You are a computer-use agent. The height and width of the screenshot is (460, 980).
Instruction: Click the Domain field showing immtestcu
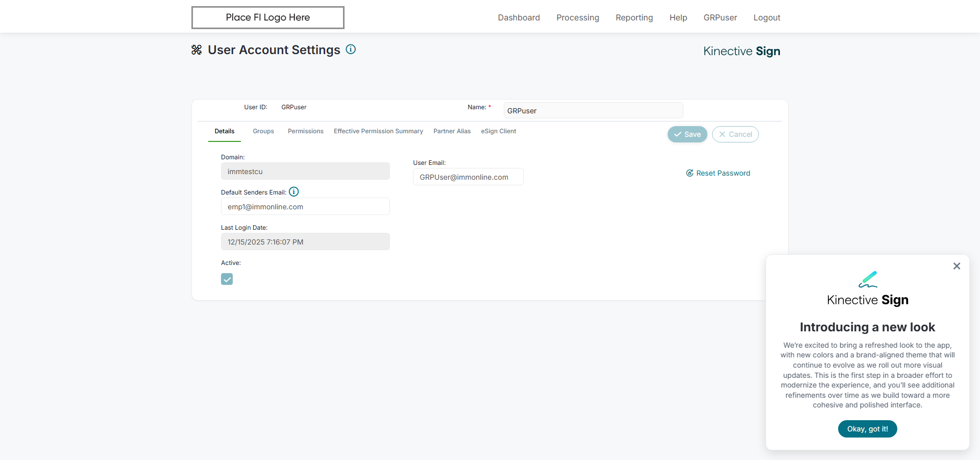(x=305, y=171)
